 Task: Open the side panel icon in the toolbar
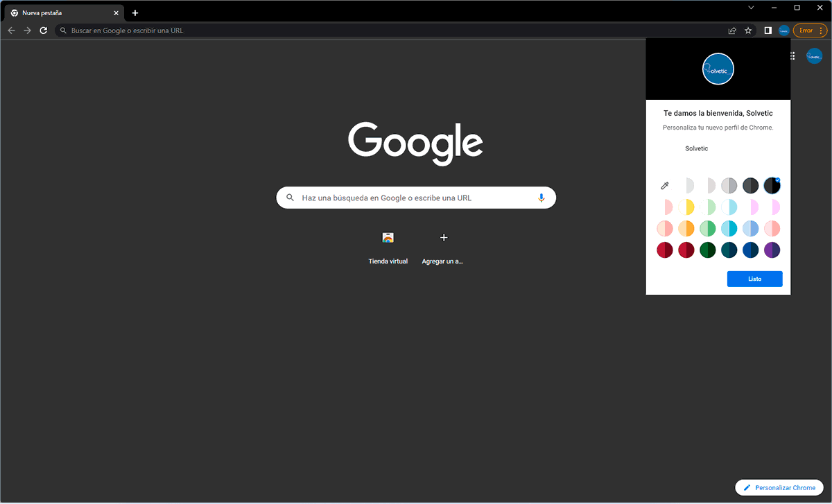click(x=768, y=31)
